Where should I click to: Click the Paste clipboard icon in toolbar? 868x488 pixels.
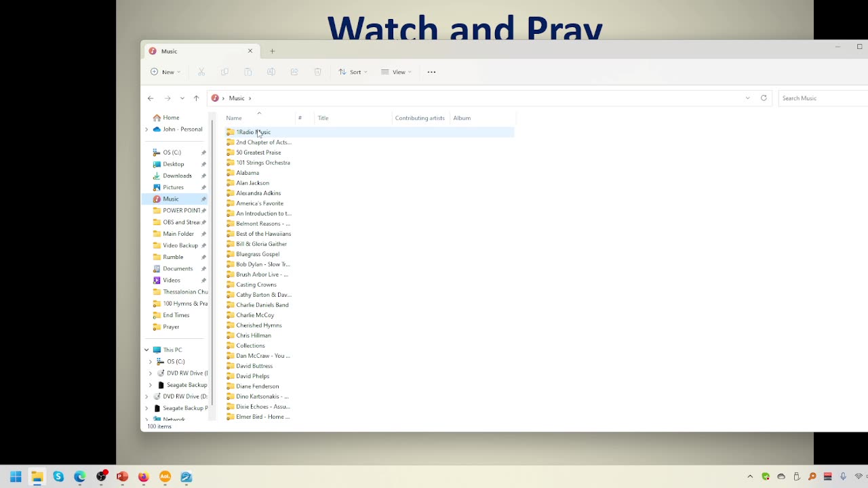click(248, 72)
